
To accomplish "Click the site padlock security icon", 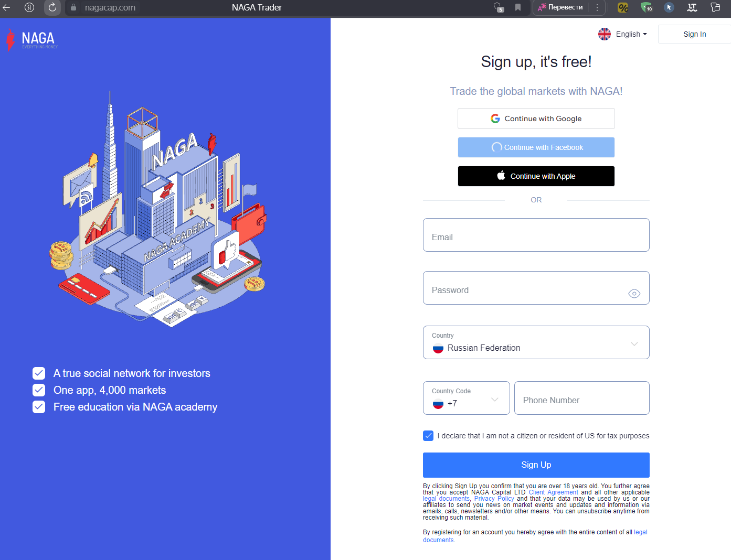I will [73, 7].
